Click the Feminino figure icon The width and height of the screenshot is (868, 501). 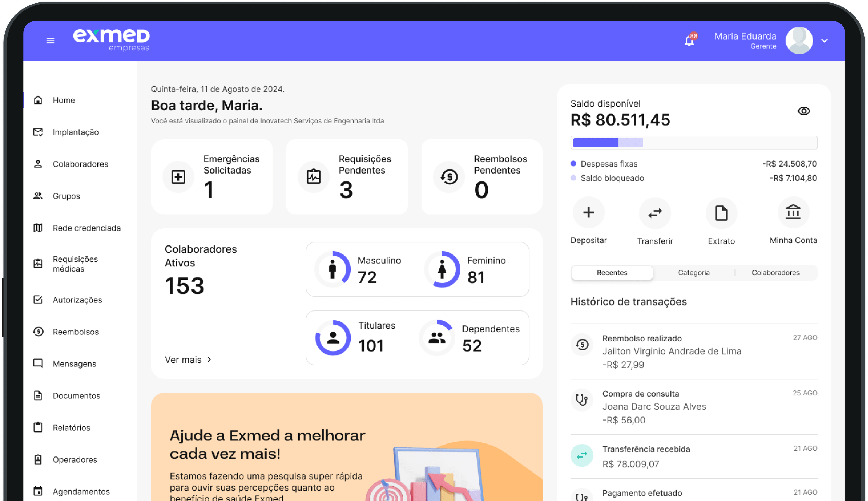442,269
